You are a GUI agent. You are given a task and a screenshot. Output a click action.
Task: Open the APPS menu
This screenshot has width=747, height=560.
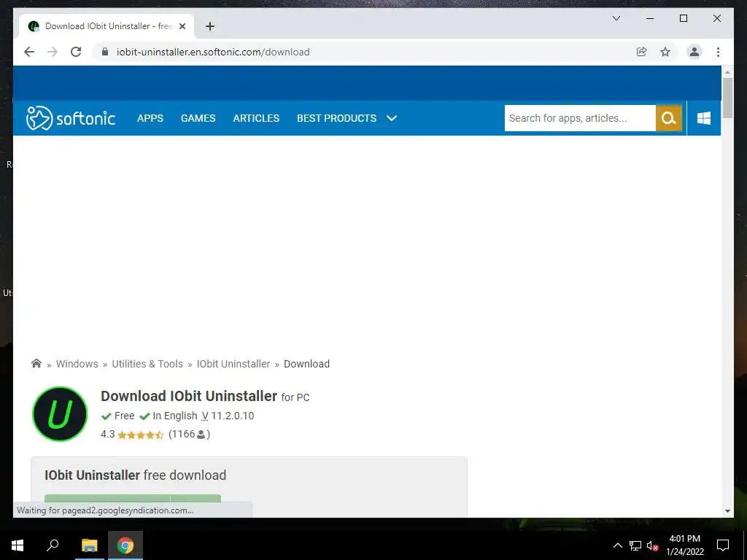(150, 118)
